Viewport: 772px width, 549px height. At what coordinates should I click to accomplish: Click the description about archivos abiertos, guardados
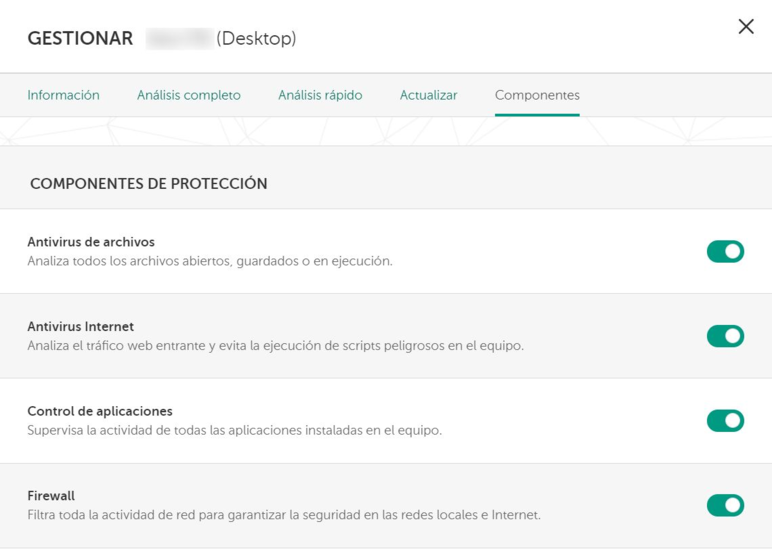(x=210, y=261)
